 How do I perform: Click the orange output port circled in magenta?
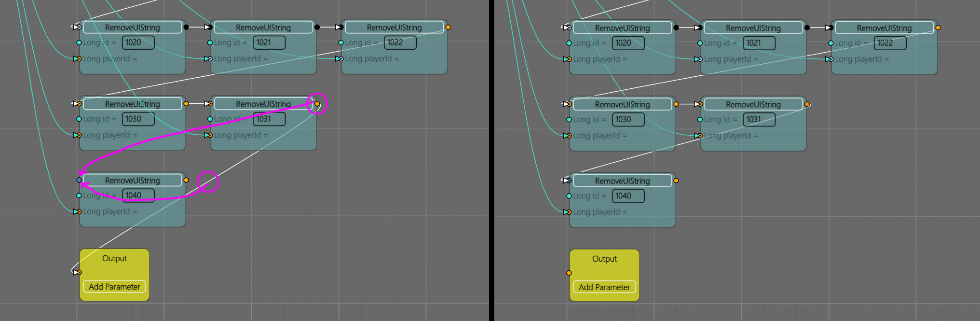(x=317, y=104)
